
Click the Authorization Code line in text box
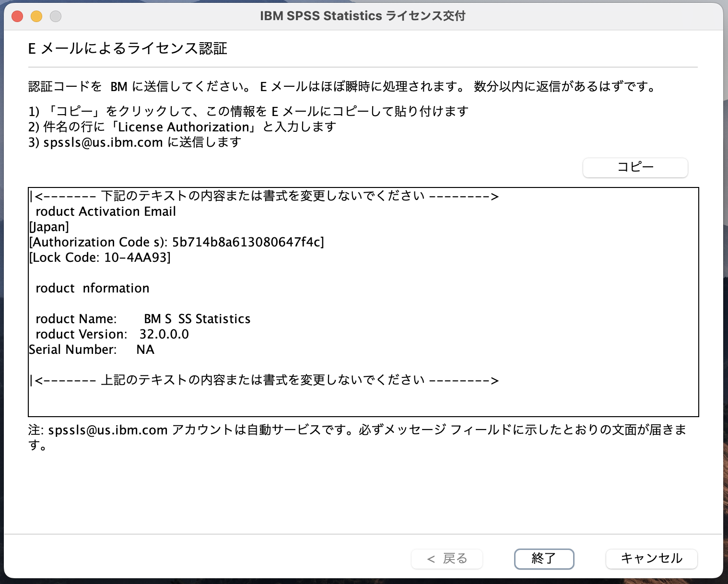tap(176, 242)
